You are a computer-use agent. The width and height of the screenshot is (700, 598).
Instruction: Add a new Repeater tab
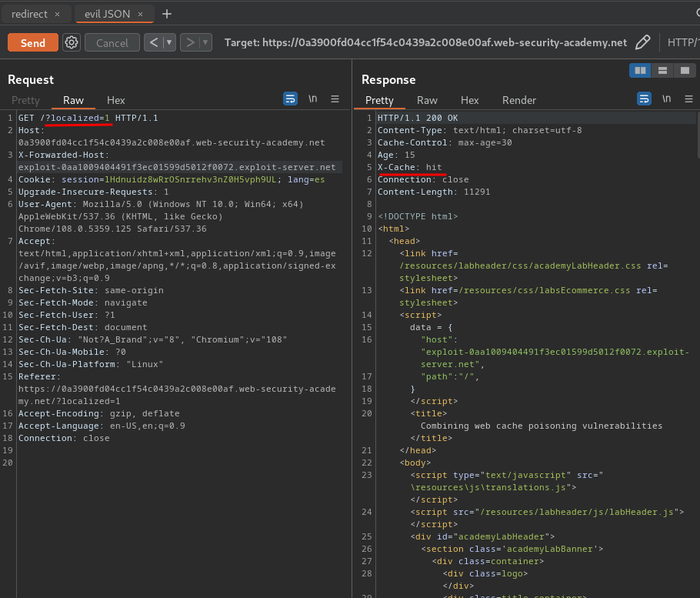pyautogui.click(x=167, y=15)
